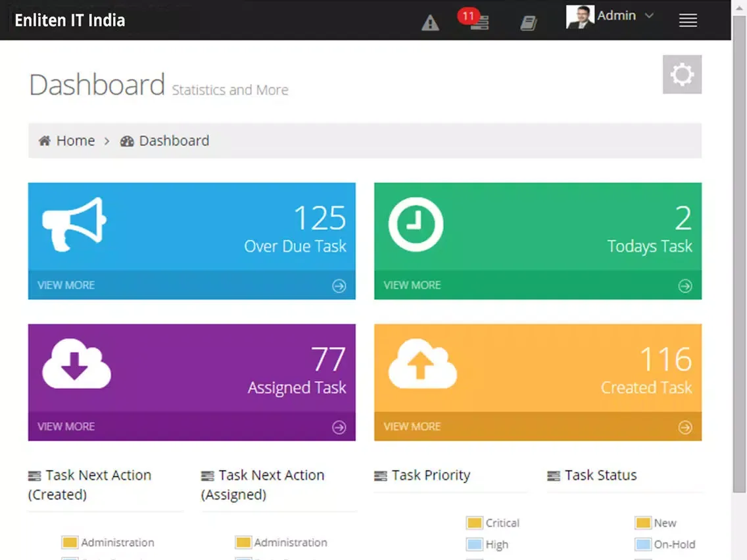Click the clock icon on Todays Task card

[x=416, y=224]
